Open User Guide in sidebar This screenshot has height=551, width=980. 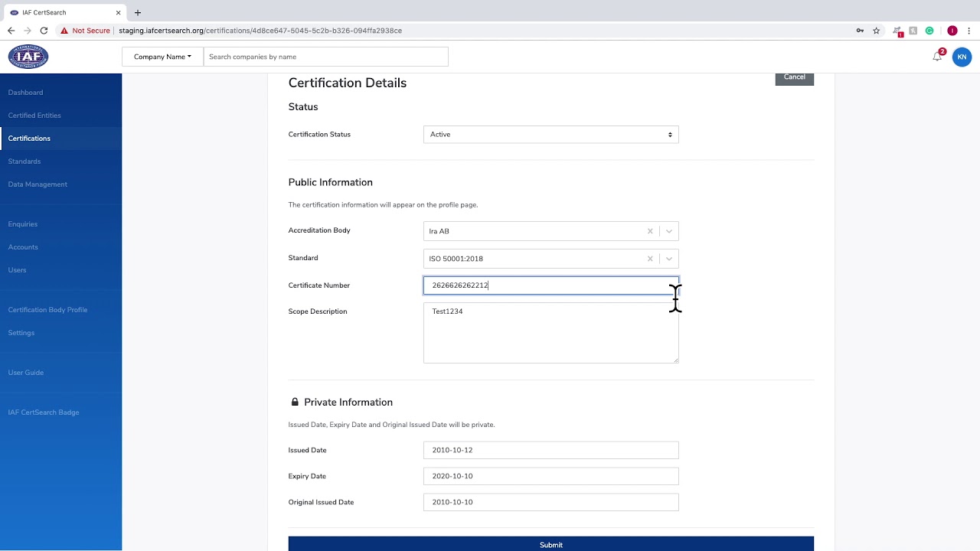click(x=26, y=373)
